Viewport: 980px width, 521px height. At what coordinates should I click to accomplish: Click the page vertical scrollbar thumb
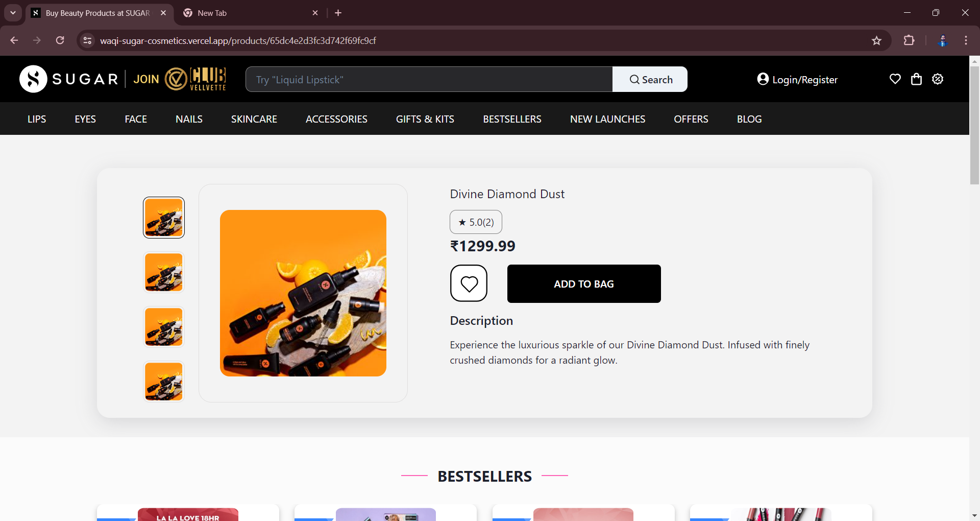[x=974, y=125]
